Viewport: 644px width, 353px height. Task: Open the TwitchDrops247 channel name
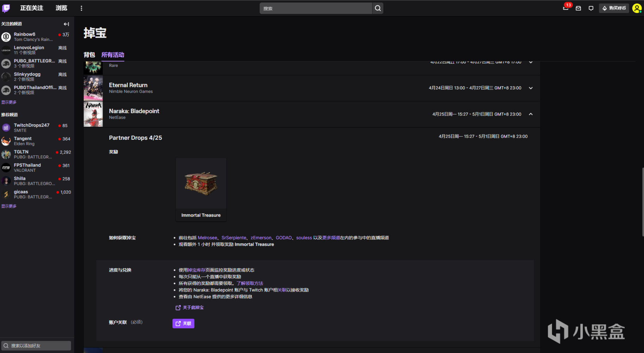click(32, 125)
